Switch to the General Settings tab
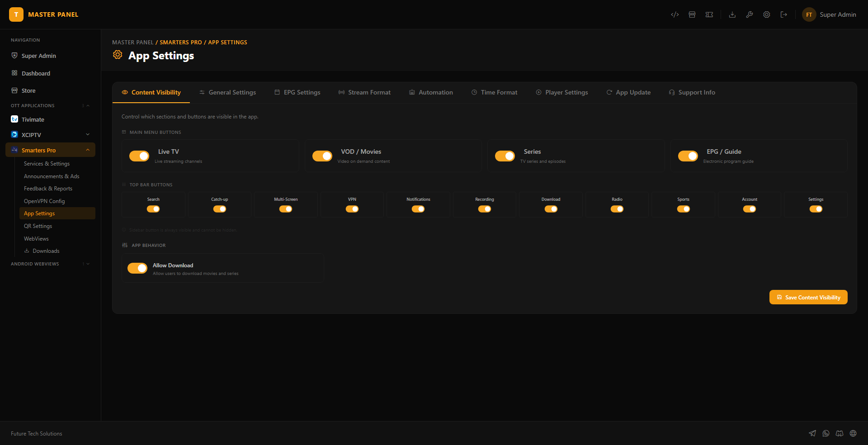Viewport: 868px width, 445px height. point(227,92)
